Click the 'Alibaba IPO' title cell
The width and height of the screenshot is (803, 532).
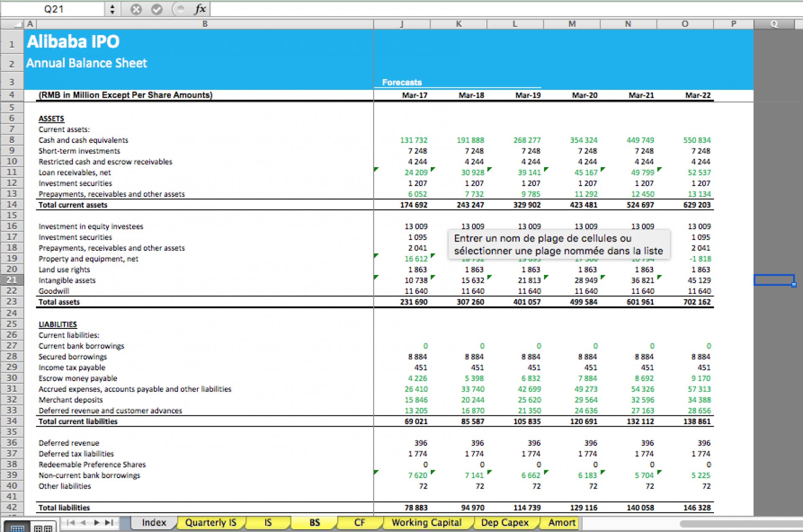74,42
